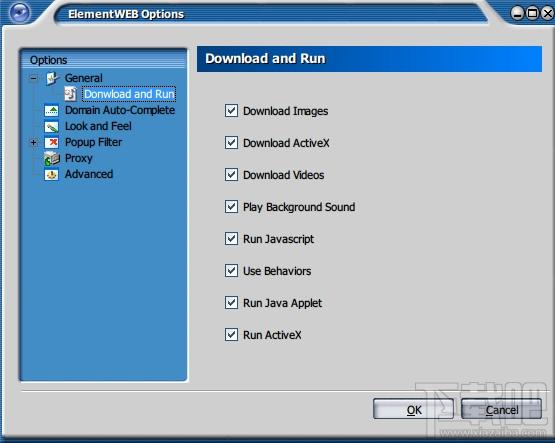Viewport: 555px width, 443px height.
Task: Click the 'Download and Run' panel heading
Action: point(265,58)
